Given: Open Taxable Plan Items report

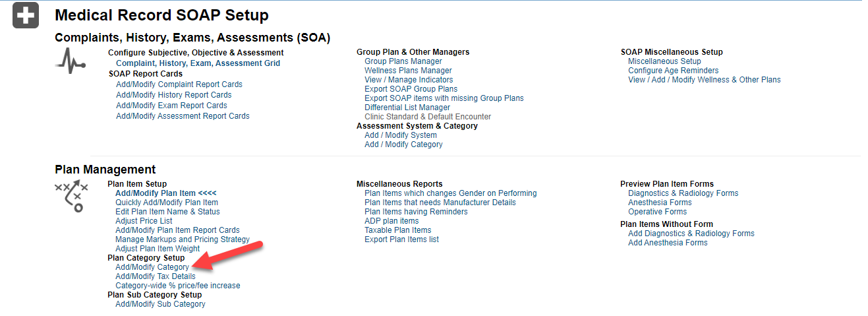Looking at the screenshot, I should [397, 230].
